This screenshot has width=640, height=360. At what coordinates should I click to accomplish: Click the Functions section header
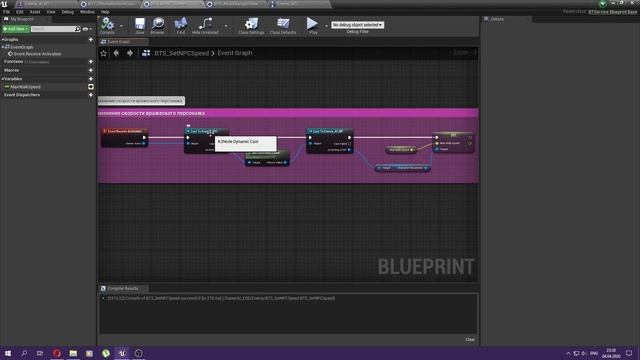point(13,62)
